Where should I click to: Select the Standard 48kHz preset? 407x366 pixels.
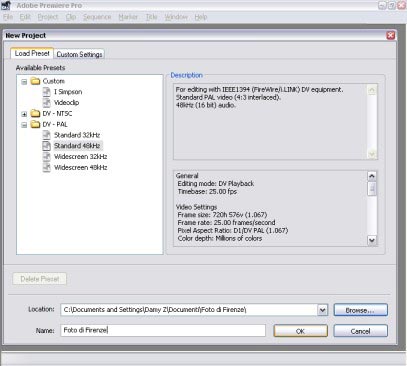pyautogui.click(x=77, y=146)
